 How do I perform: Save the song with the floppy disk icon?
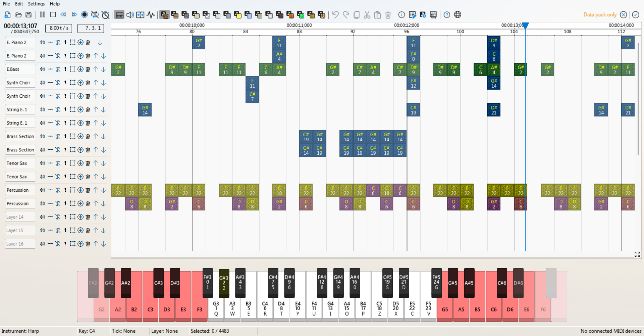29,15
